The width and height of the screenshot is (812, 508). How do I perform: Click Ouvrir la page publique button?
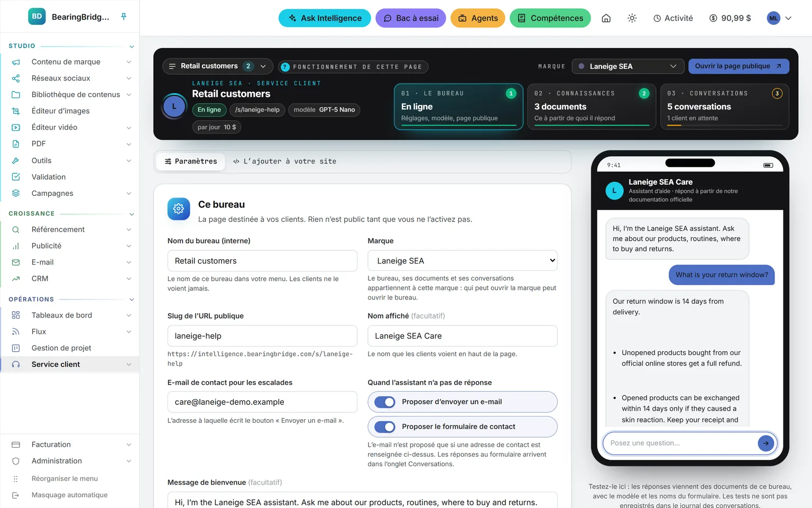pos(739,66)
